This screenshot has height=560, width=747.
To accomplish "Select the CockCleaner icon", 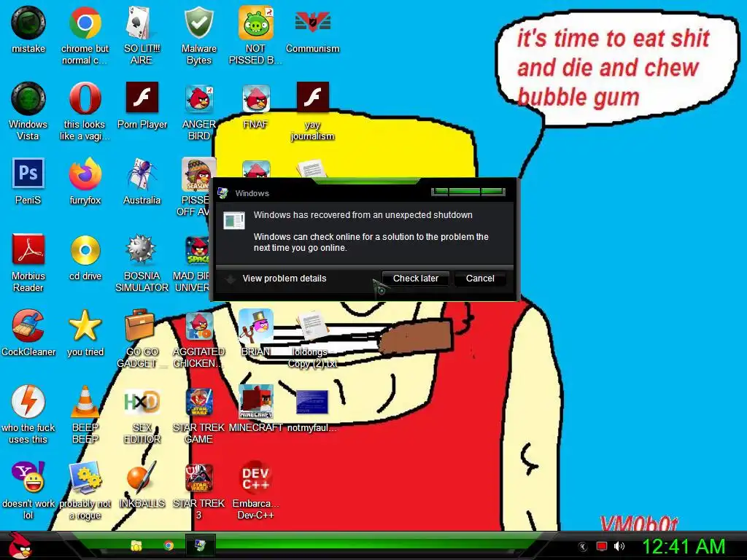I will [28, 332].
